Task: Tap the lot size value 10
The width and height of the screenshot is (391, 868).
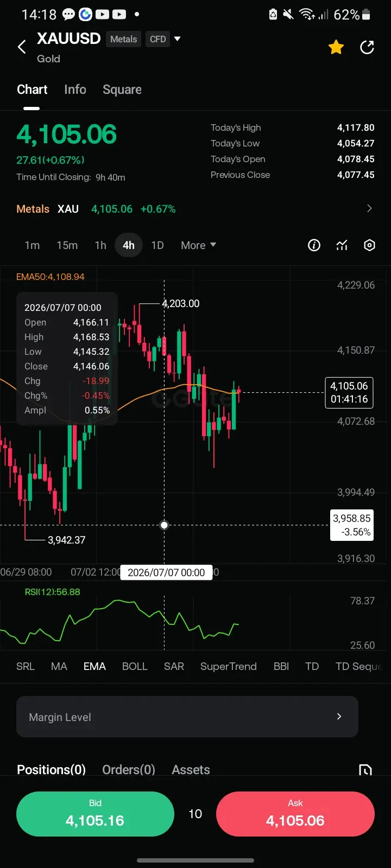Action: (x=195, y=814)
